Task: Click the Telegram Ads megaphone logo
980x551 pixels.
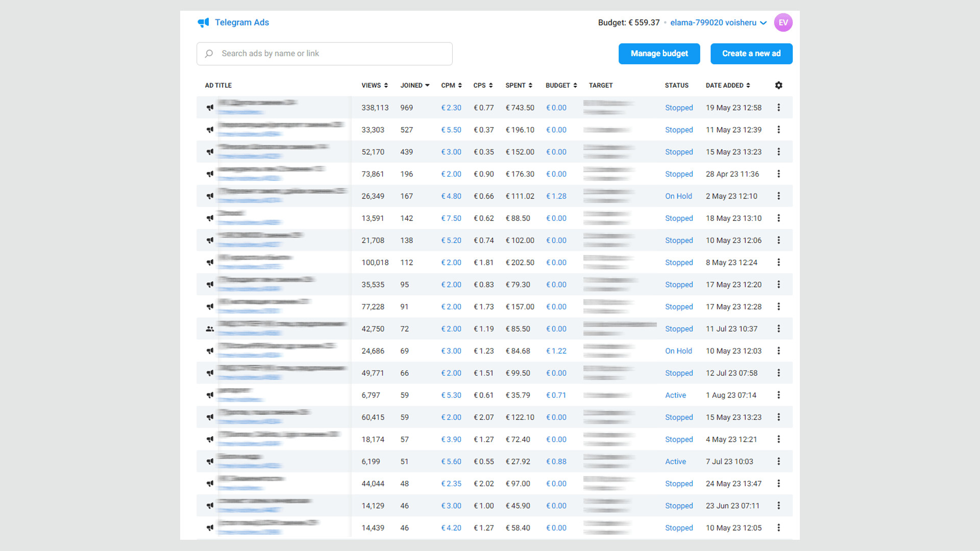Action: [203, 22]
